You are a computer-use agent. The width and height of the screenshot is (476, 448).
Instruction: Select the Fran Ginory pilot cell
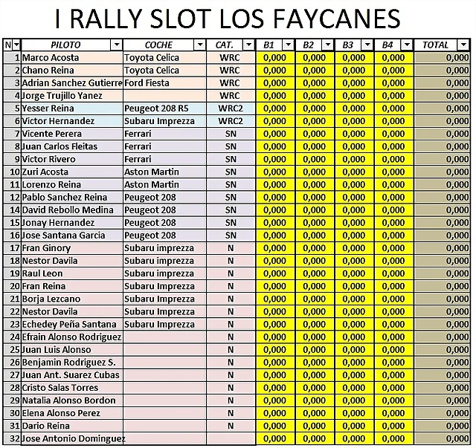click(x=72, y=248)
